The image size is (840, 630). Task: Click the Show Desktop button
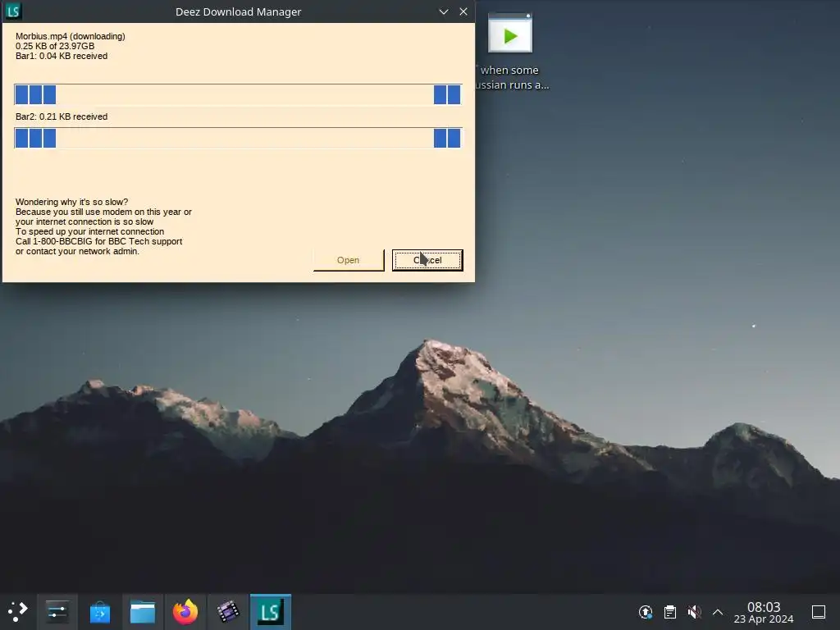tap(819, 612)
